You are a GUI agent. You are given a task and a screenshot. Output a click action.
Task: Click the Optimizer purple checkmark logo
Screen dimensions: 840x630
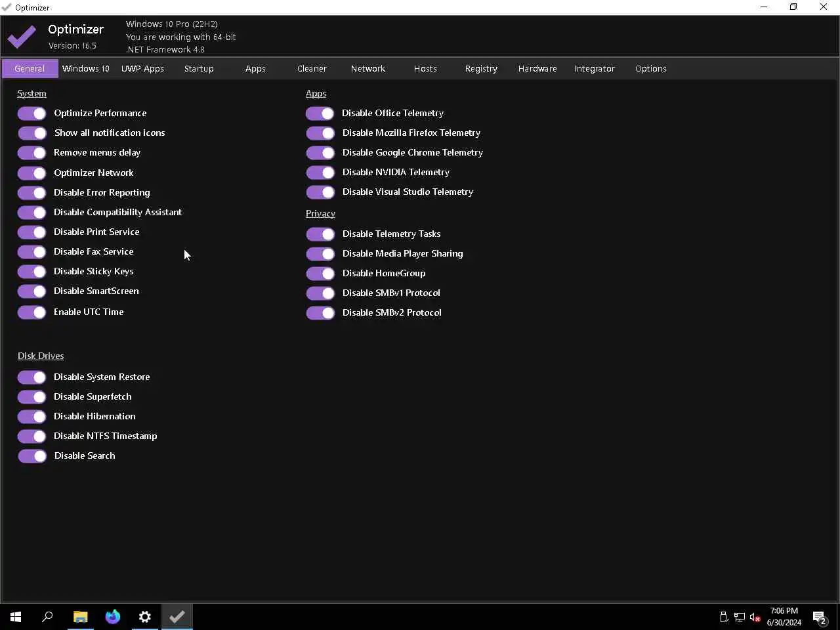tap(22, 37)
